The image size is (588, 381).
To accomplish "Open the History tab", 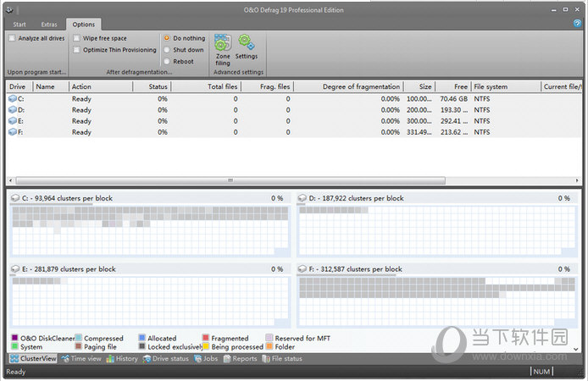I will (122, 358).
